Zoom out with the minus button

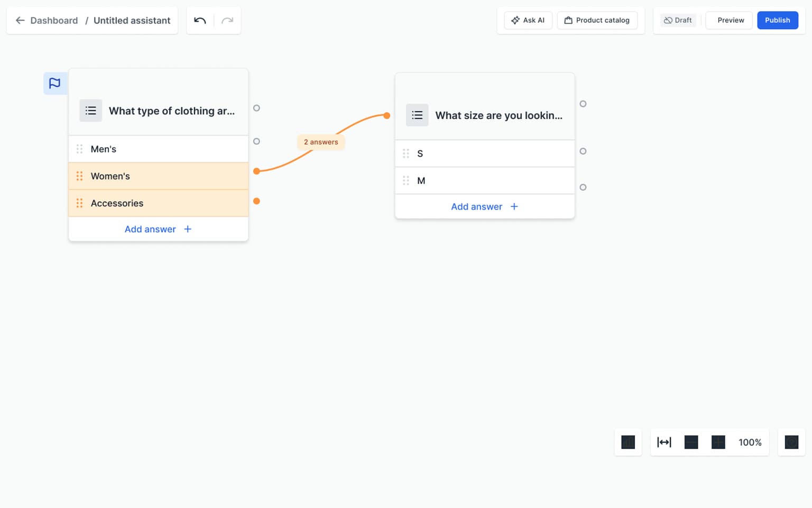tap(691, 442)
